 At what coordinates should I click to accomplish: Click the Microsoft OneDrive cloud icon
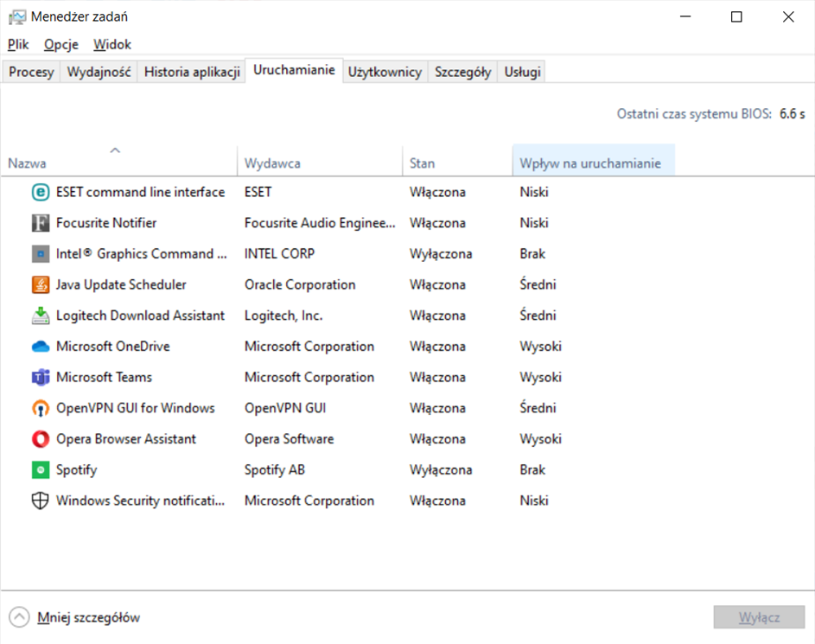41,346
